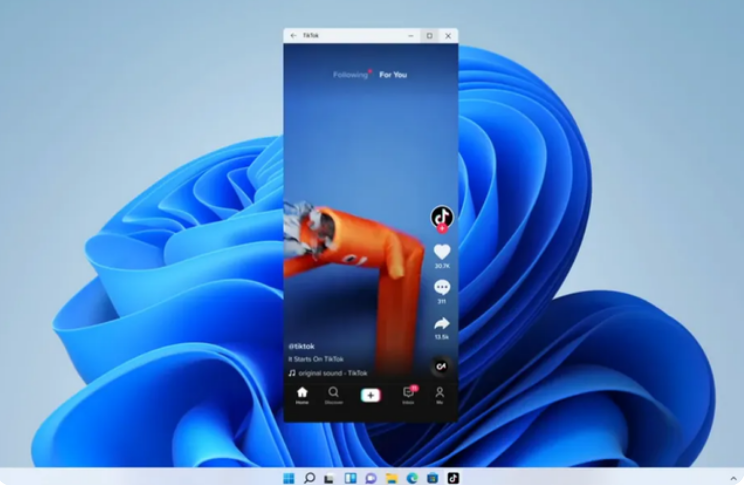Viewport: 744px width, 485px height.
Task: Like the video with the heart icon
Action: pyautogui.click(x=441, y=252)
